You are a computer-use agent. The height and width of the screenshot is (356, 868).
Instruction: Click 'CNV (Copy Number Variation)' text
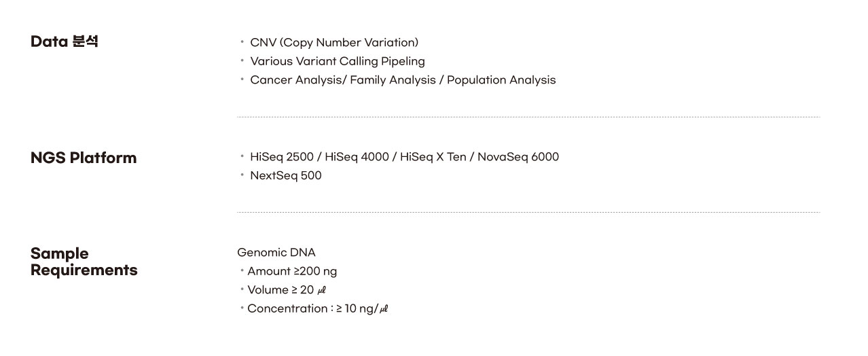(334, 43)
